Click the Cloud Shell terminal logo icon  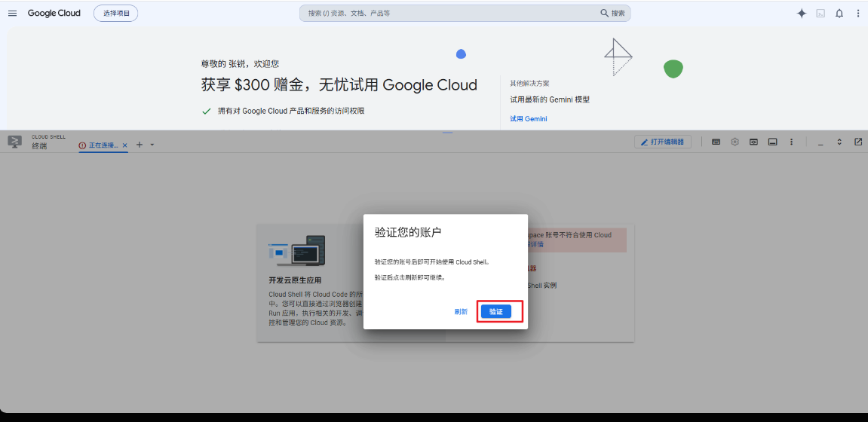pos(15,142)
